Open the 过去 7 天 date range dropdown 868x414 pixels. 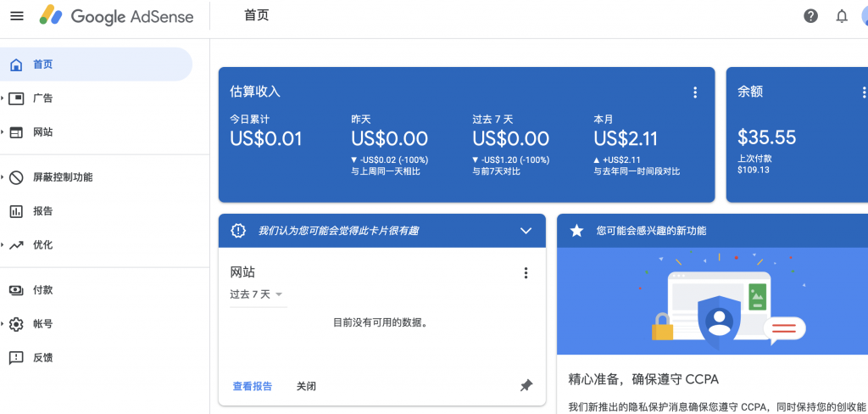tap(256, 294)
